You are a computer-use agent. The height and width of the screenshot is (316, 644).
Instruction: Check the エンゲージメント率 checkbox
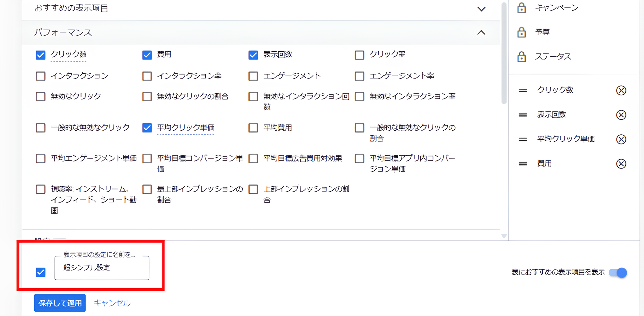click(x=359, y=76)
